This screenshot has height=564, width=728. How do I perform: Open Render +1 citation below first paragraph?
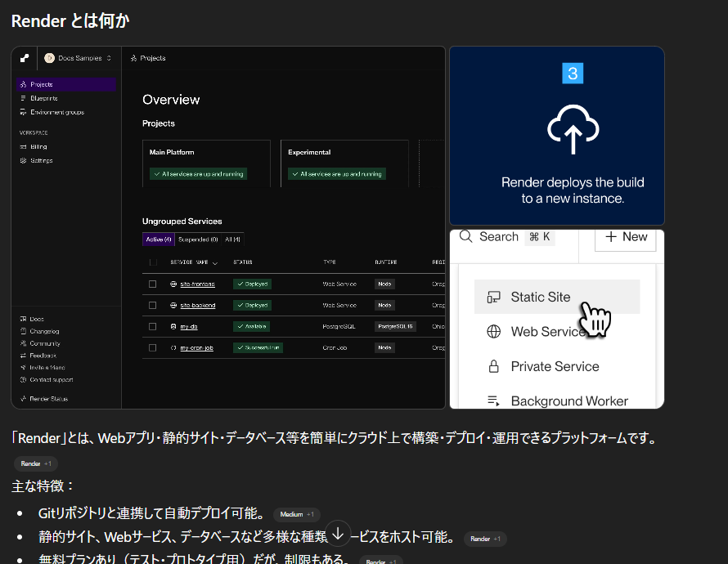coord(36,463)
